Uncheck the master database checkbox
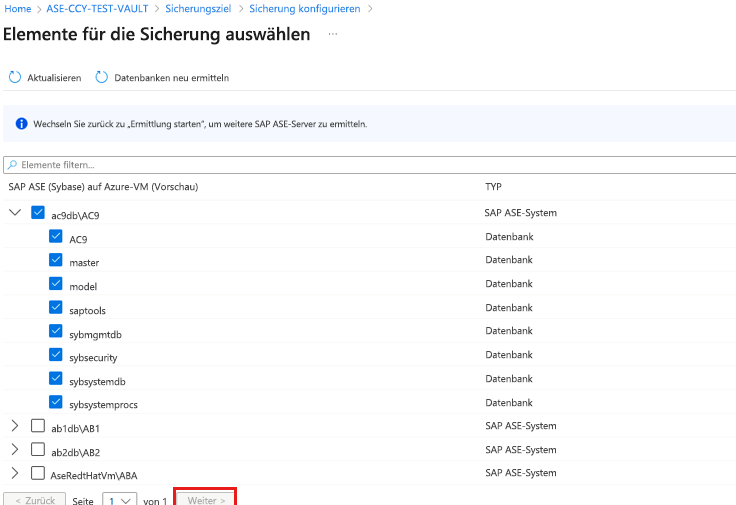Screen dimensions: 736x505 point(56,261)
